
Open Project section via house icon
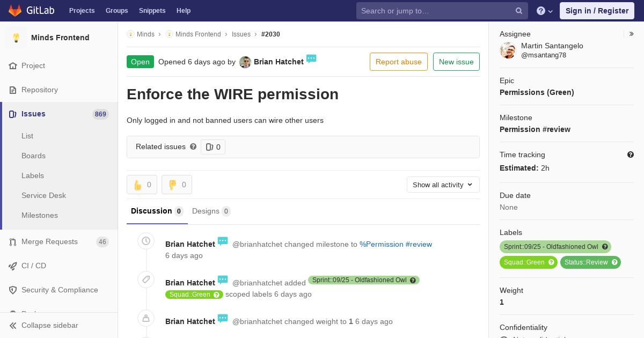[x=13, y=66]
